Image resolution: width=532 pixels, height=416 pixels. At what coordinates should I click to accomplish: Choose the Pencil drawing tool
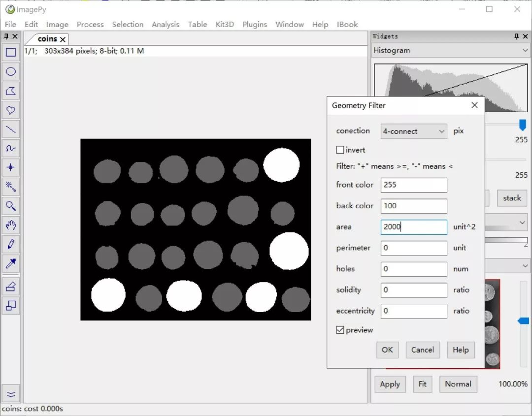[x=11, y=244]
